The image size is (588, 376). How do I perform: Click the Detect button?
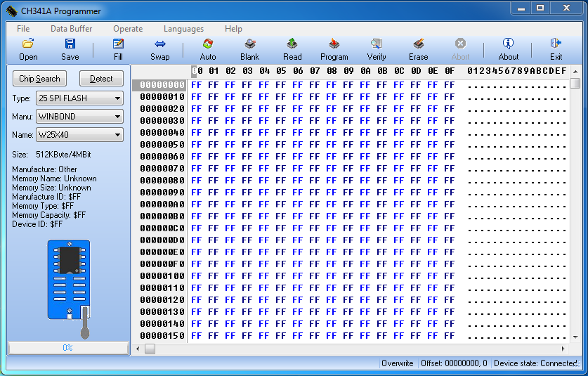(x=101, y=79)
